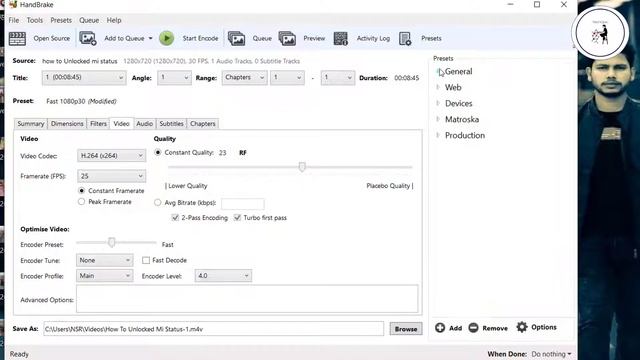640x360 pixels.
Task: Select the Constant Quality radio button
Action: coord(158,152)
